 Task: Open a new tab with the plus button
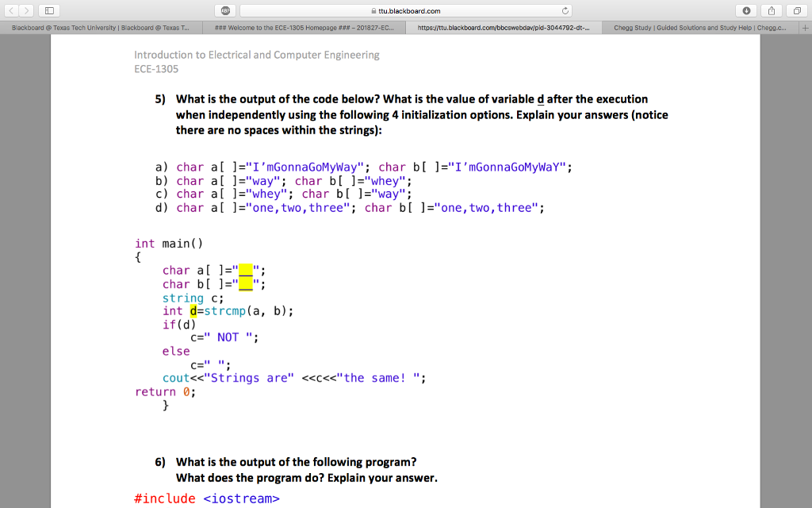pos(803,26)
